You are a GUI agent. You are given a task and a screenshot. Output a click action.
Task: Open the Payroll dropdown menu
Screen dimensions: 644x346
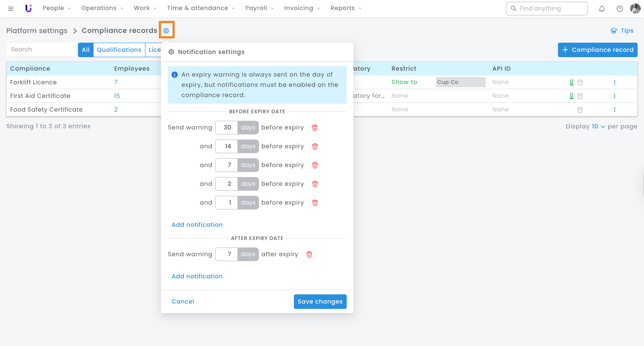(259, 8)
